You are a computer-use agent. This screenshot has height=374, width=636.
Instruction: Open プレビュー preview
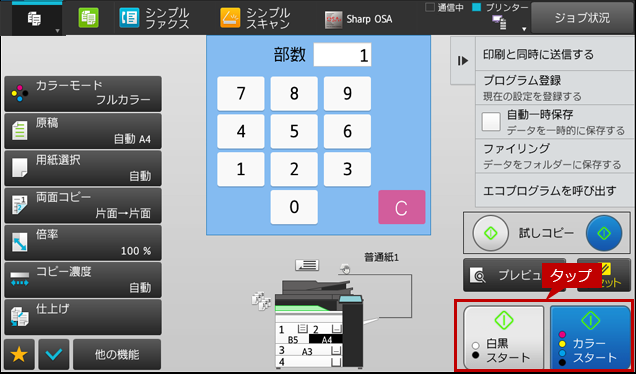tap(514, 275)
